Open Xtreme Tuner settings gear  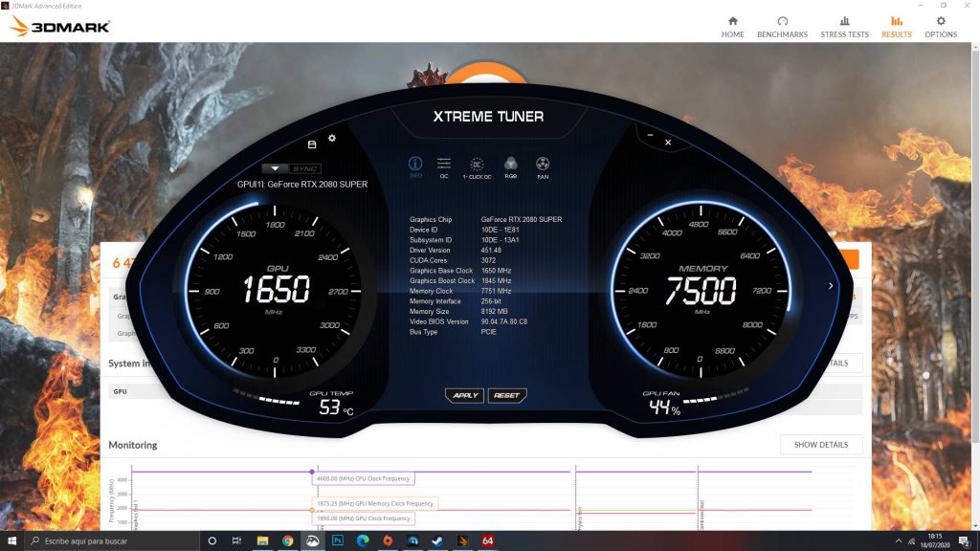click(x=332, y=138)
